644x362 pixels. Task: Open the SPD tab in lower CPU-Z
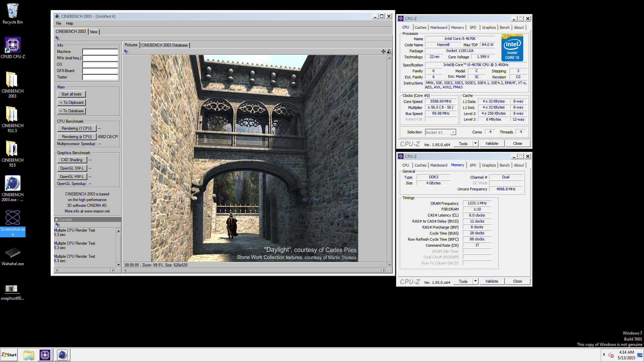(473, 165)
